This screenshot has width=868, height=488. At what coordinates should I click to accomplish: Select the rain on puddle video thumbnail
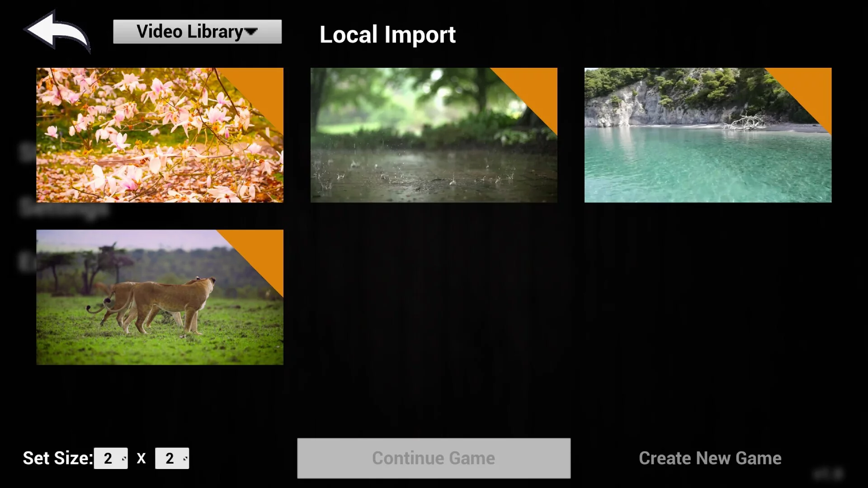pos(434,135)
